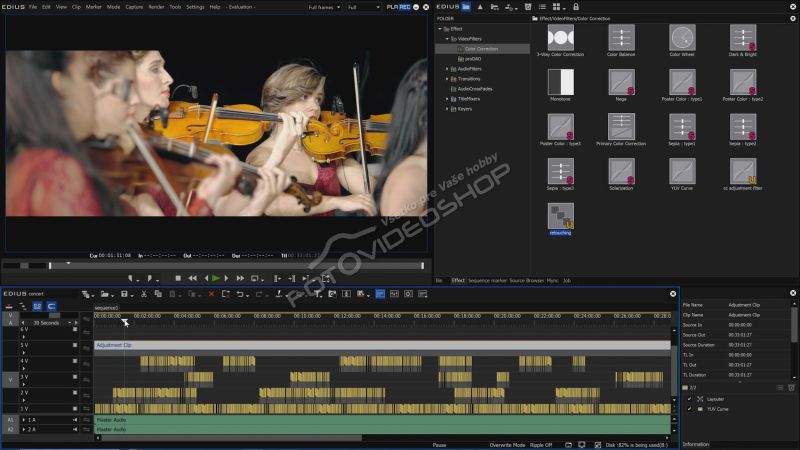Select the Color Balance effect
The image size is (800, 450).
(x=621, y=40)
